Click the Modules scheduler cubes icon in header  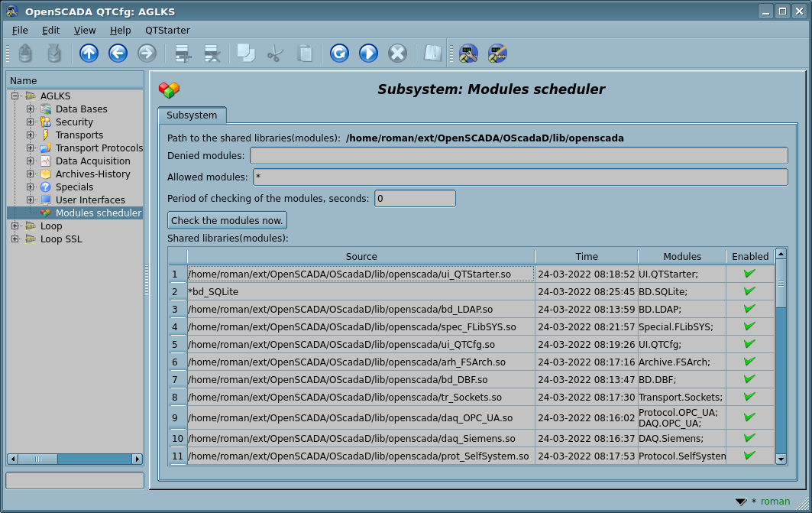point(169,89)
